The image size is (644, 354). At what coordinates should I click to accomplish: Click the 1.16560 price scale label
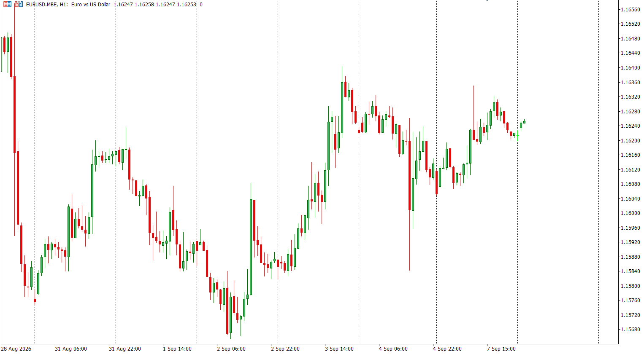[x=630, y=9]
